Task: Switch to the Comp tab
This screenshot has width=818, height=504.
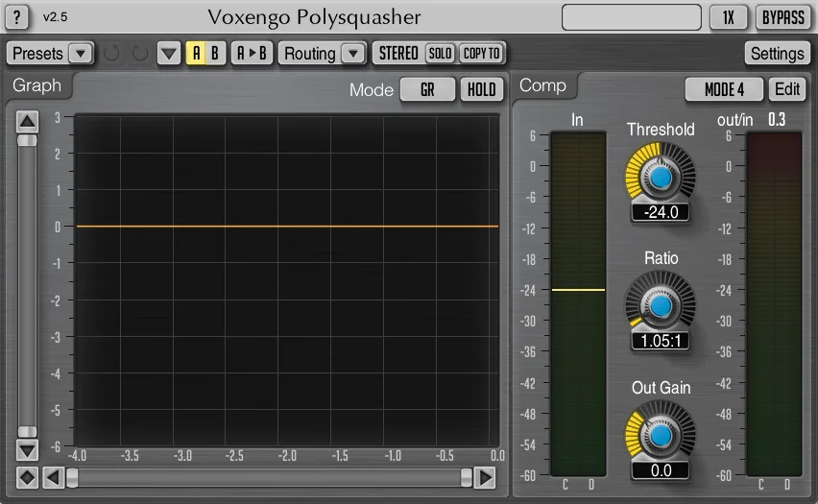Action: point(542,85)
